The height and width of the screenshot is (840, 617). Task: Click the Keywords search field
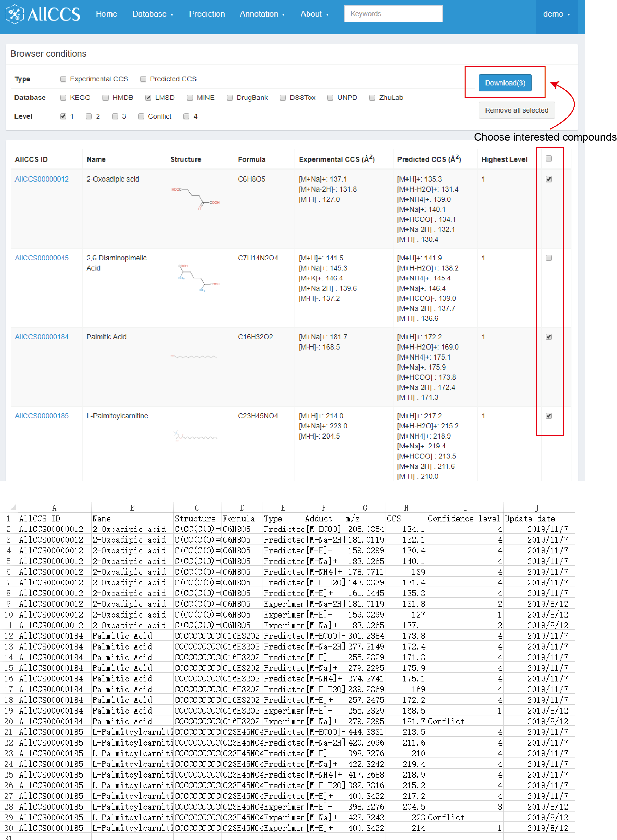coord(393,14)
